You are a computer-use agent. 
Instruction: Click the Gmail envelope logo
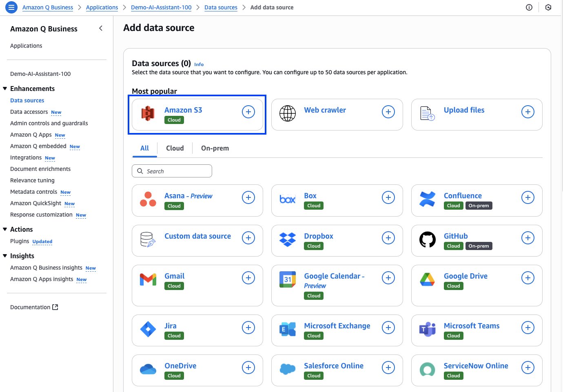click(x=148, y=279)
